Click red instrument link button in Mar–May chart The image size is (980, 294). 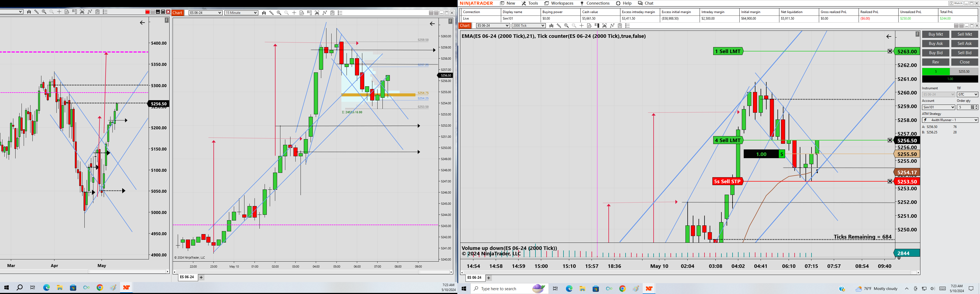(148, 12)
